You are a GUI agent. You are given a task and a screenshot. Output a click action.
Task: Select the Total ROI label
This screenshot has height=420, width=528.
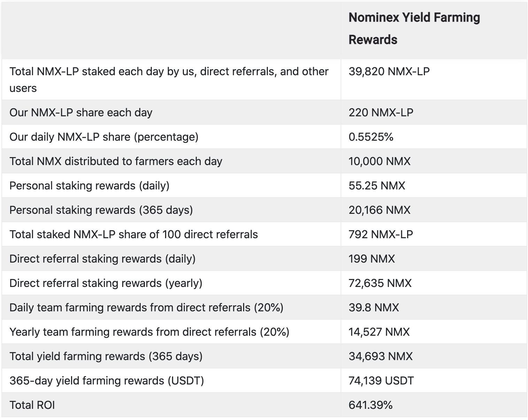point(32,405)
